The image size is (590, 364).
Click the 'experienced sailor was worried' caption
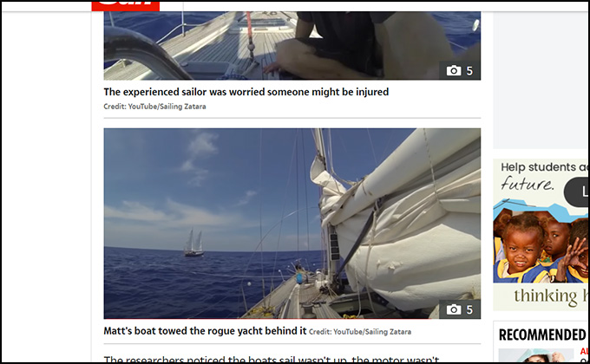click(x=246, y=92)
